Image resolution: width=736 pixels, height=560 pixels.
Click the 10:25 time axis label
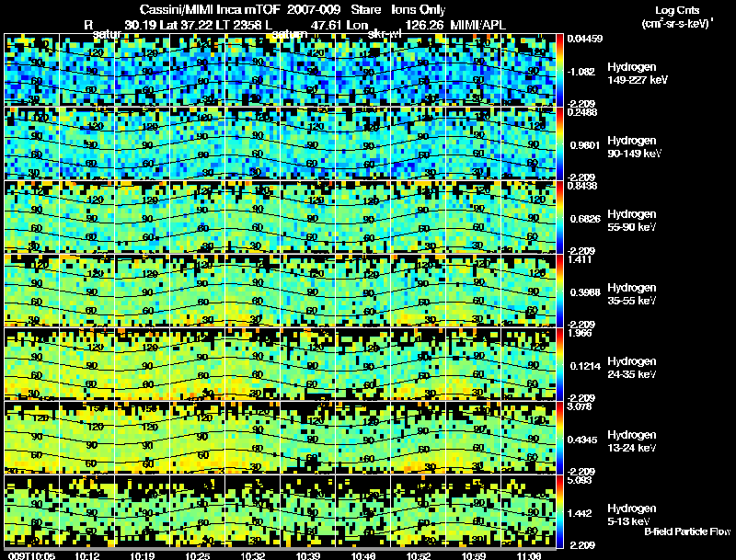coord(198,555)
